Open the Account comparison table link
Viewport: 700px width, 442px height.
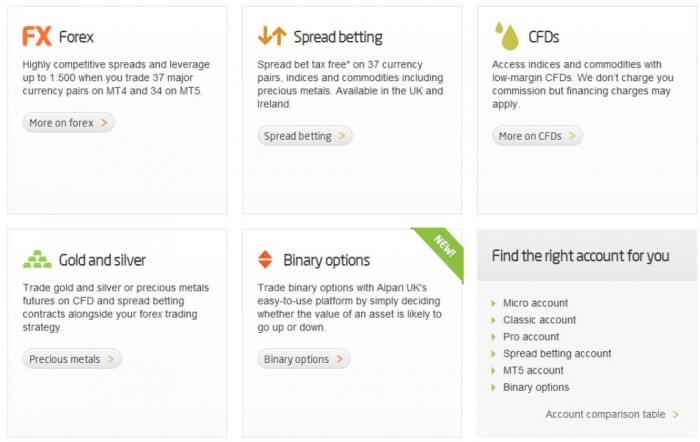click(x=605, y=414)
